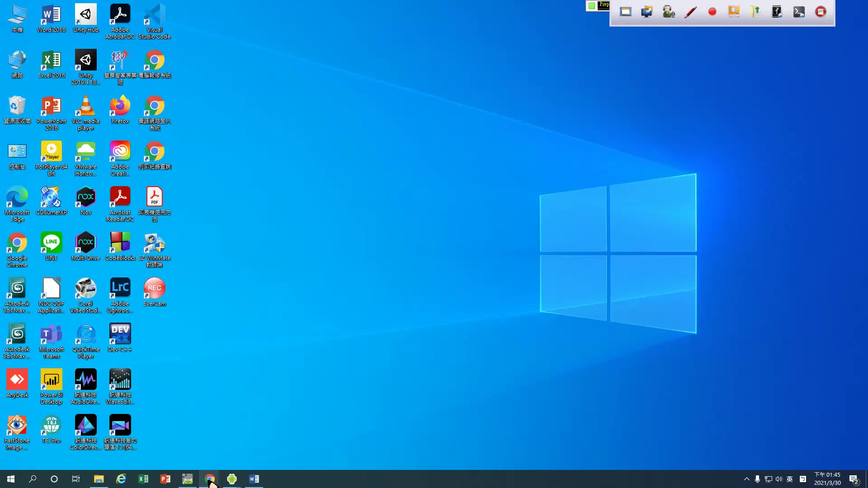Open Control Panel desktop icon
The height and width of the screenshot is (488, 868).
(17, 156)
